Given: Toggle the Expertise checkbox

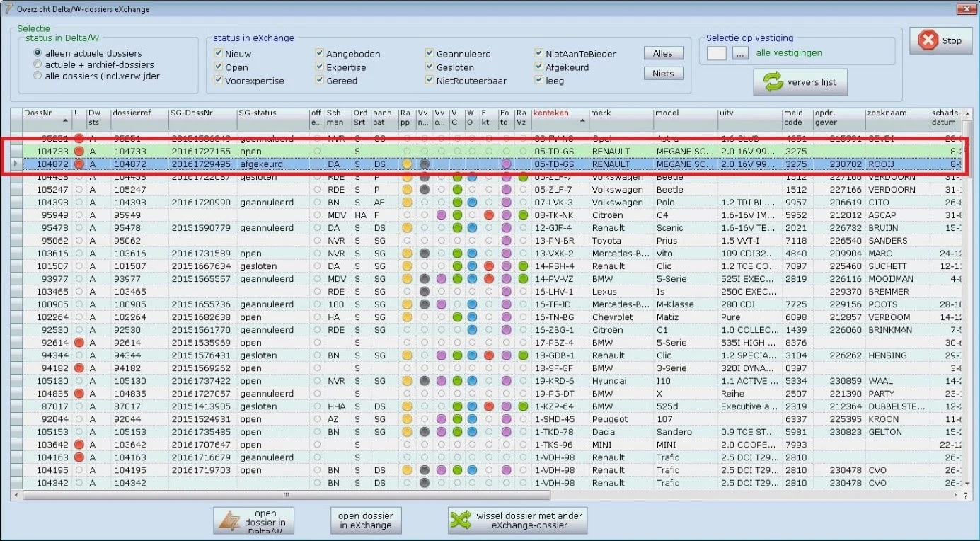Looking at the screenshot, I should (x=320, y=67).
